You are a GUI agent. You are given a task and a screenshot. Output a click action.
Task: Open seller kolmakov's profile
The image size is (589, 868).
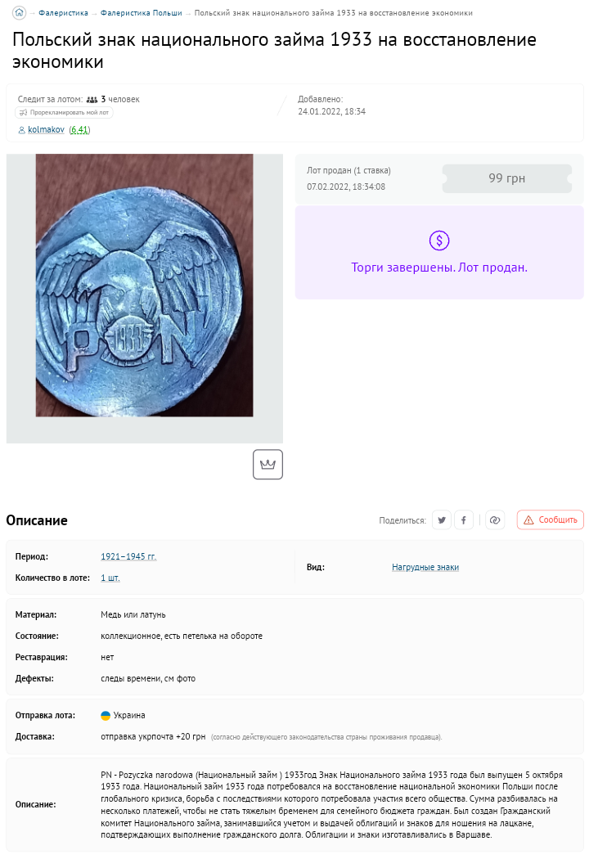46,130
